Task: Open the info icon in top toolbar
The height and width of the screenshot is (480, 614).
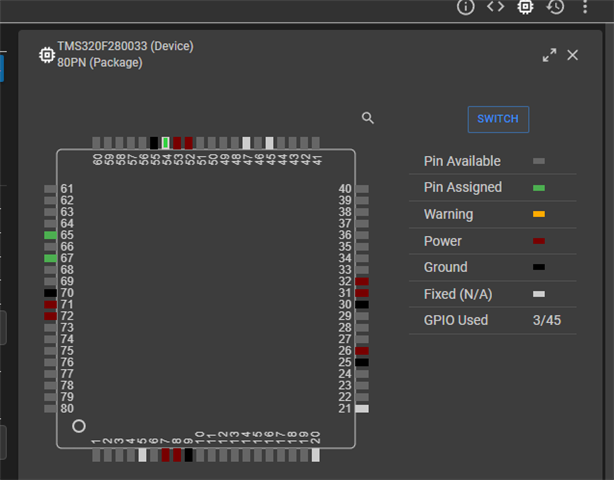Action: pos(465,7)
